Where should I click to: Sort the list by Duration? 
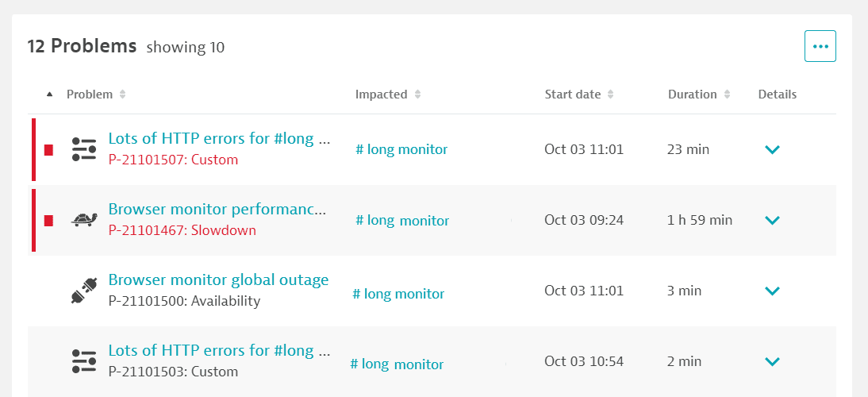699,94
